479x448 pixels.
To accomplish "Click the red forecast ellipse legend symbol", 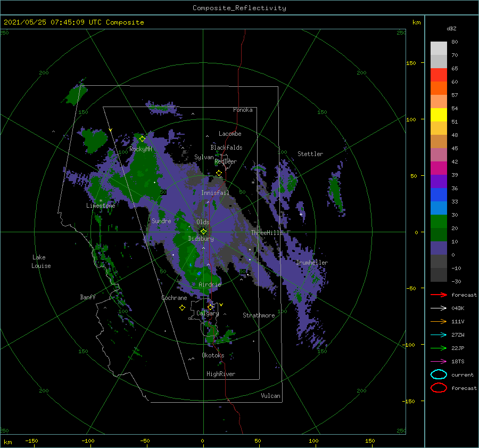I will (x=439, y=388).
